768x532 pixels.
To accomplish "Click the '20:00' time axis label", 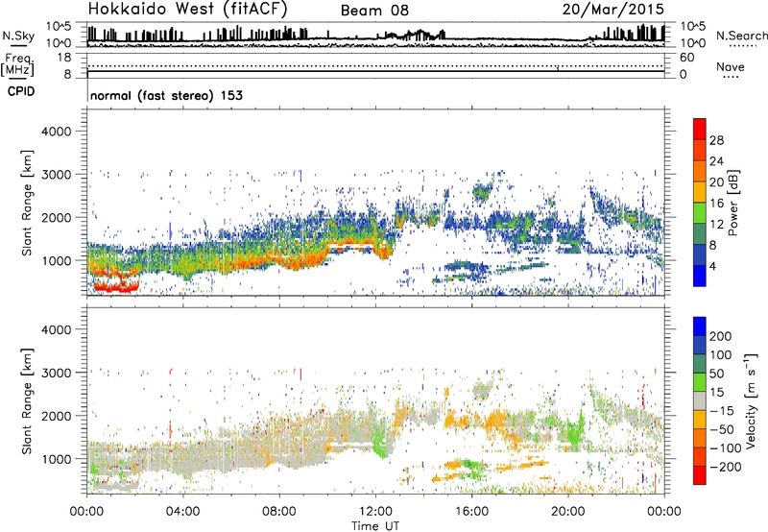I will pos(568,512).
